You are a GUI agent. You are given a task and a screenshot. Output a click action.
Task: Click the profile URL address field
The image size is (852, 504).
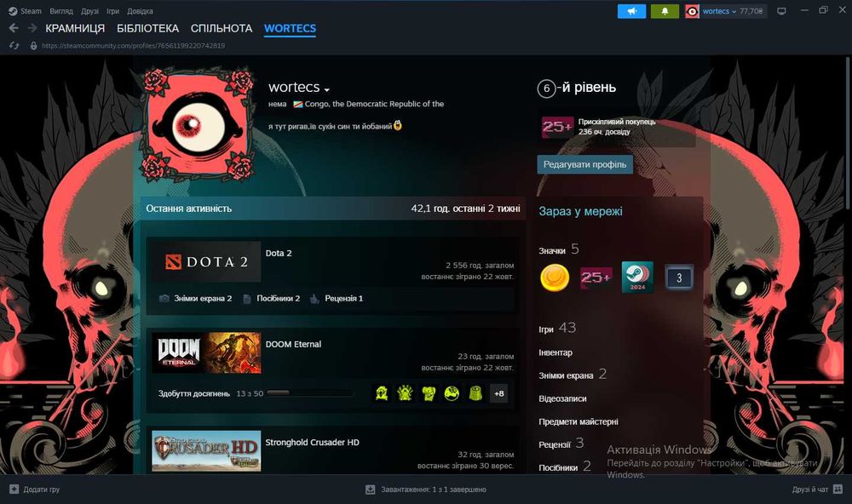[133, 46]
